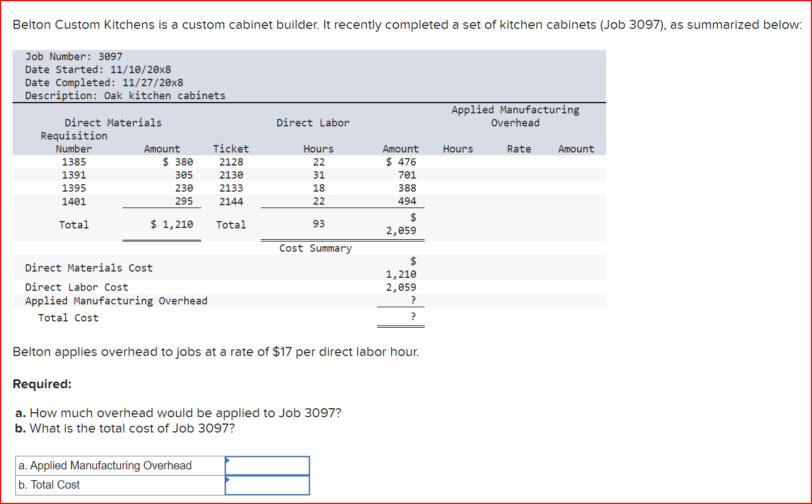
Task: Click the 'Total Cost' summary row label
Action: click(68, 318)
